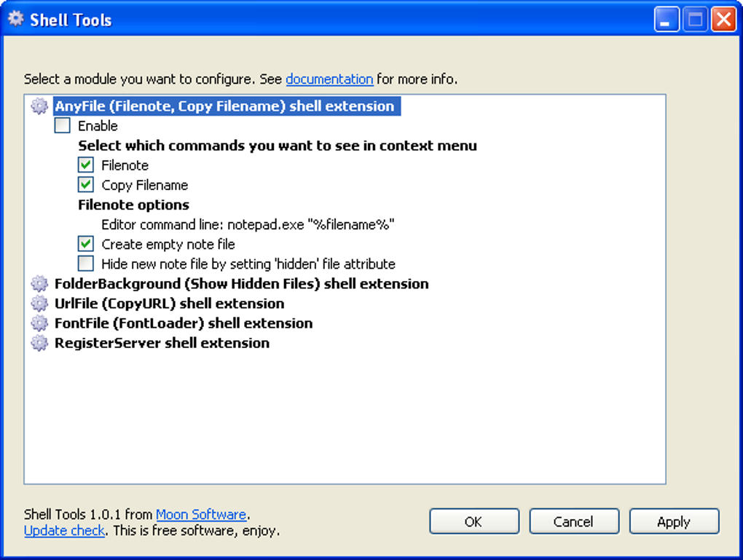Select RegisterServer shell extension module
Viewport: 743px width, 560px height.
point(162,343)
